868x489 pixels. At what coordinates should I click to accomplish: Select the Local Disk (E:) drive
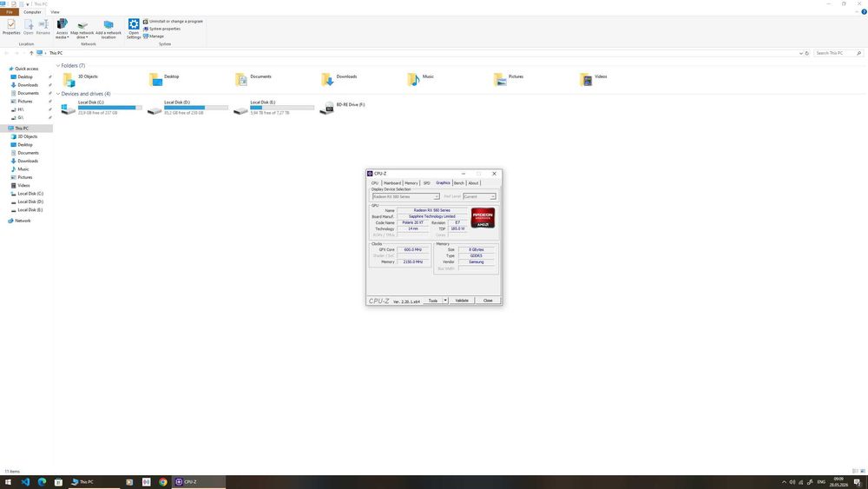tap(273, 108)
